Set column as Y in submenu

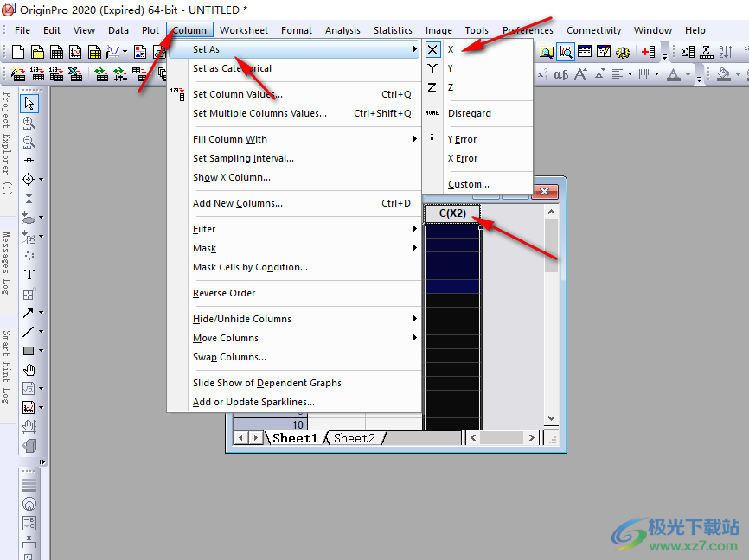[x=477, y=69]
